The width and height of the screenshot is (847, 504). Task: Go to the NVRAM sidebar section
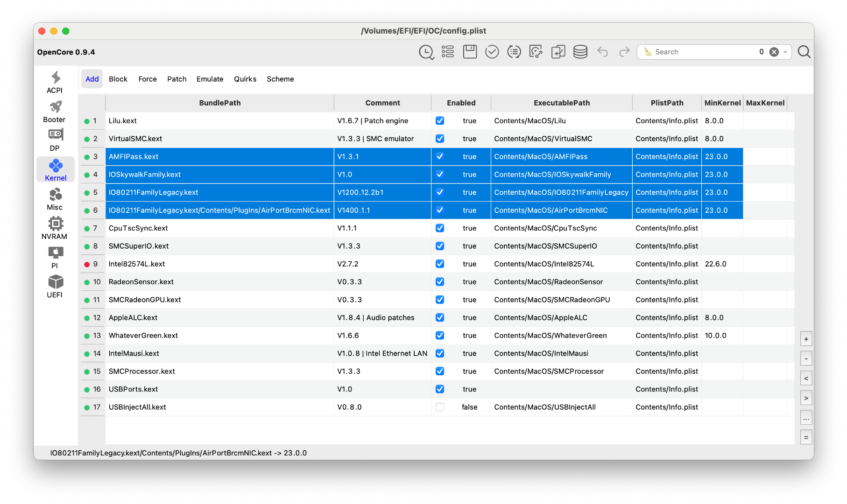pyautogui.click(x=55, y=228)
